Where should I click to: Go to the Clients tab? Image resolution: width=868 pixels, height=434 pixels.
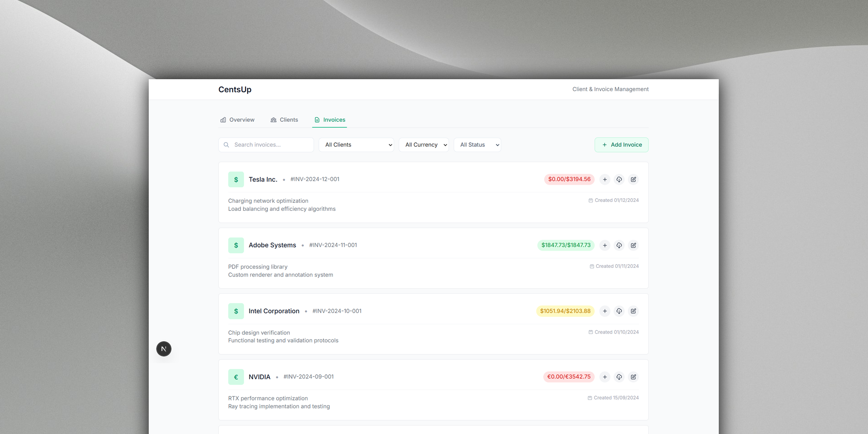click(284, 120)
